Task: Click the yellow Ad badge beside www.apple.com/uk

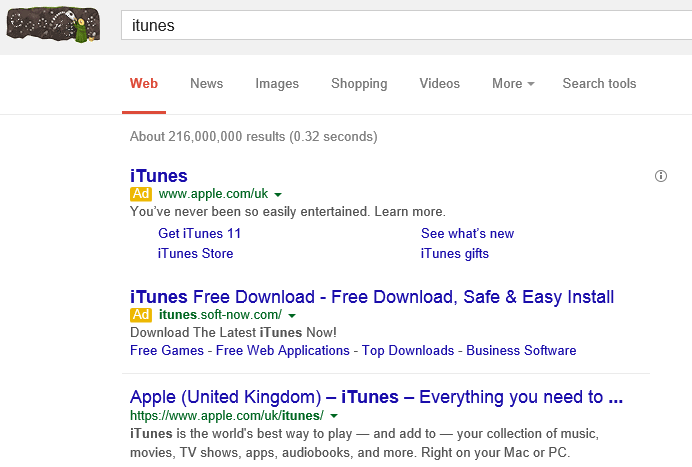Action: click(141, 194)
